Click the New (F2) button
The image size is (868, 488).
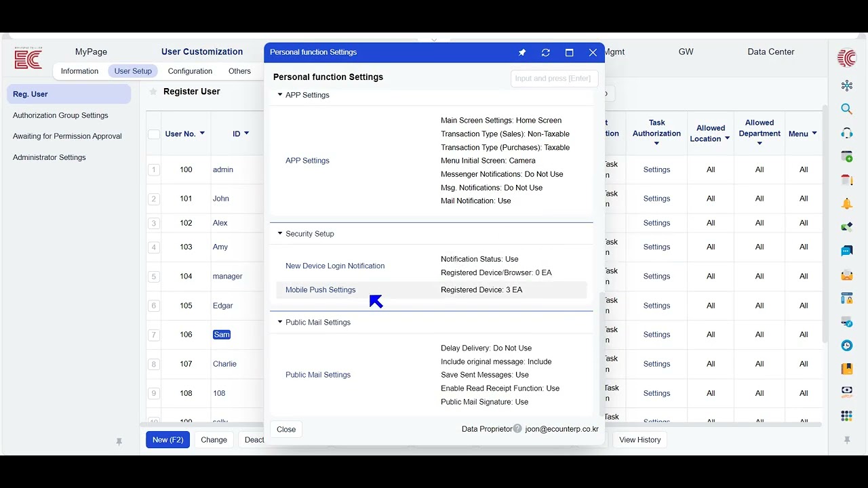coord(168,440)
